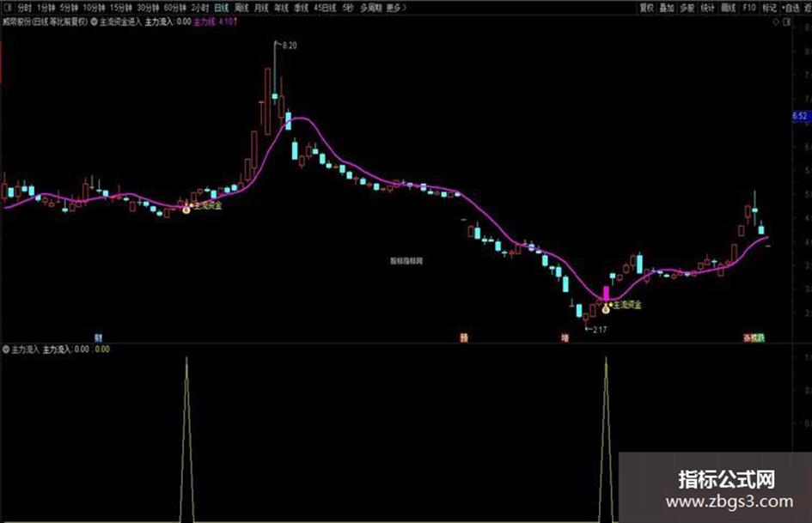Click the second 主流资金 coin marker near low

pos(606,310)
